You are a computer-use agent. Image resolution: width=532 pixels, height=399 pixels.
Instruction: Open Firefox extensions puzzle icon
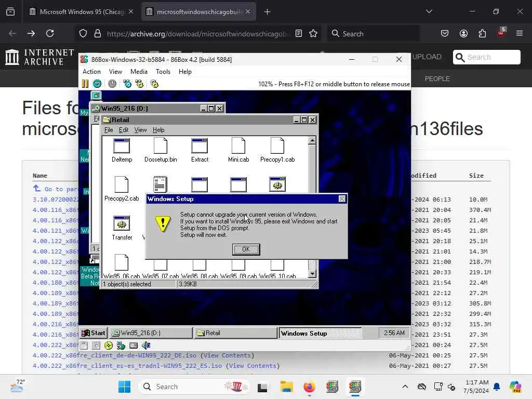(482, 34)
